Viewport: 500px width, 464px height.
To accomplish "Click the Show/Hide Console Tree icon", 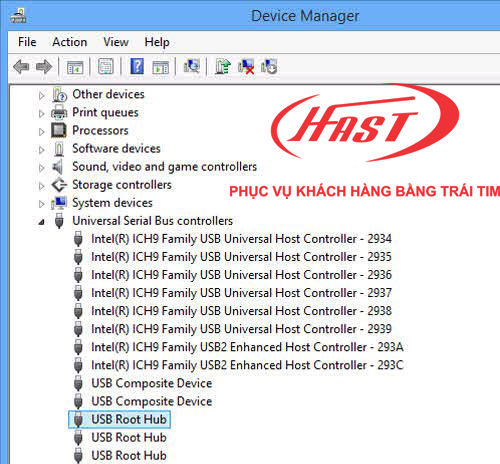I will (75, 67).
